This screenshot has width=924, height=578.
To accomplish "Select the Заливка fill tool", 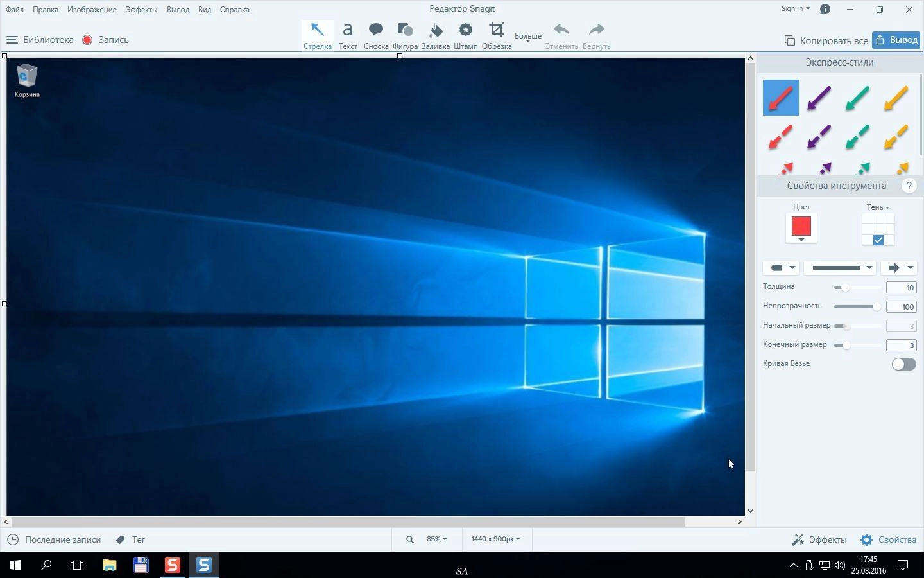I will pos(435,35).
